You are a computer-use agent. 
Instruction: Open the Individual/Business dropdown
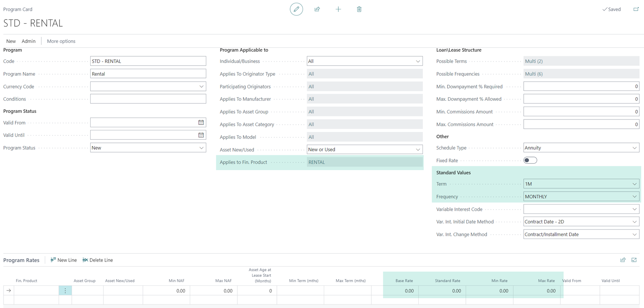418,61
